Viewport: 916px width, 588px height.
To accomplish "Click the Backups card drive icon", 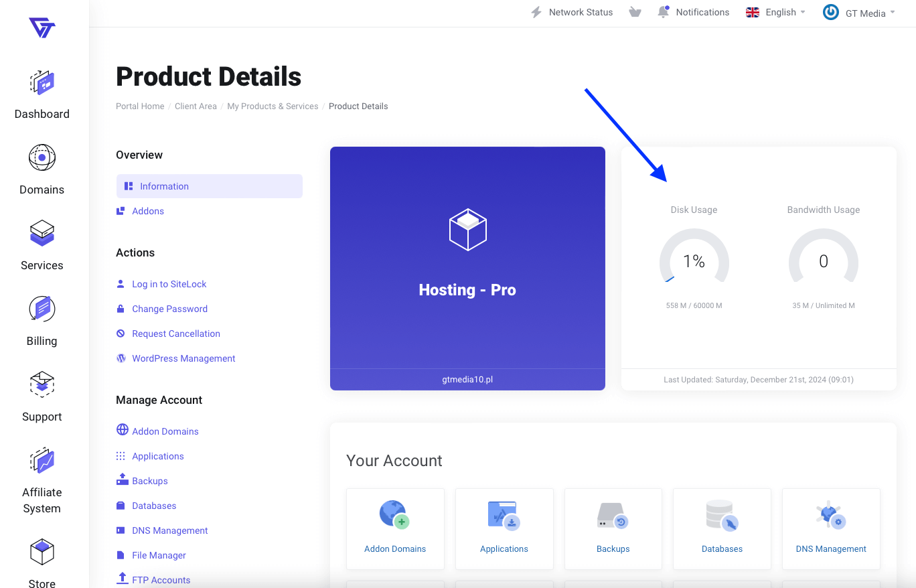I will [x=613, y=516].
